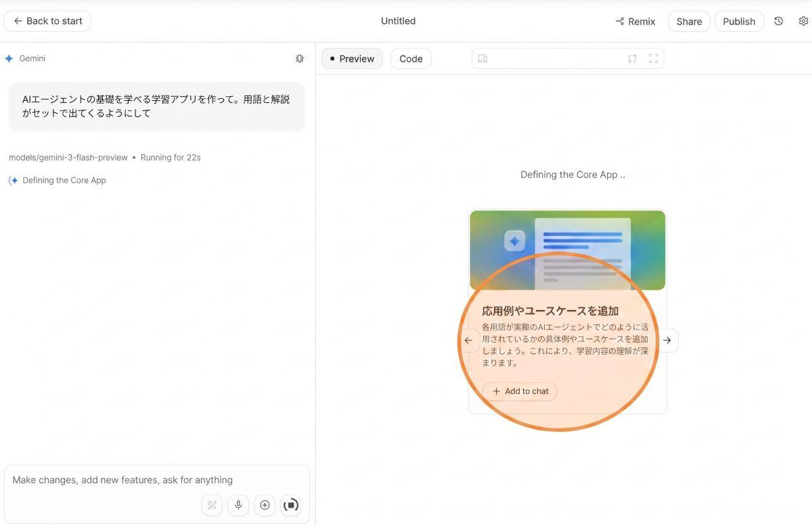Click Back to start
Viewport: 812px width, 526px height.
[47, 21]
